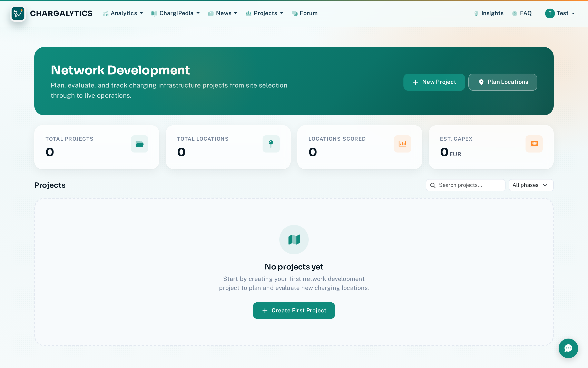The width and height of the screenshot is (588, 368).
Task: Click the TOTAL LOCATIONS label
Action: coord(203,139)
